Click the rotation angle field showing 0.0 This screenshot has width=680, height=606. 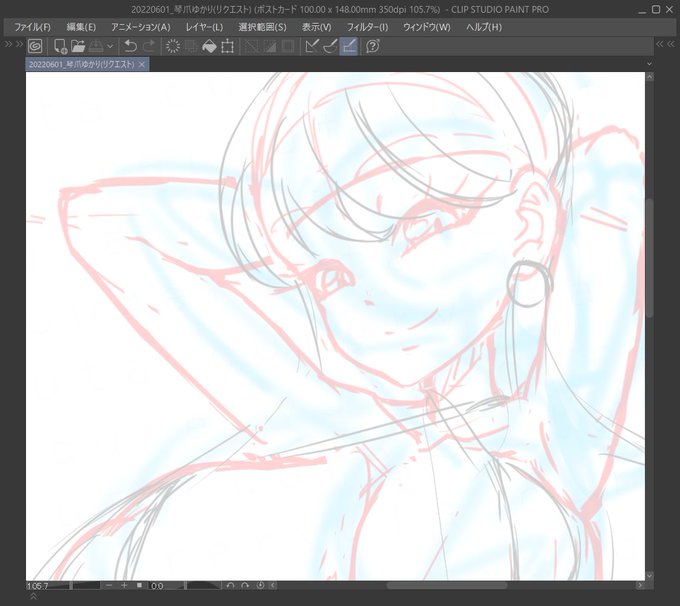(157, 586)
